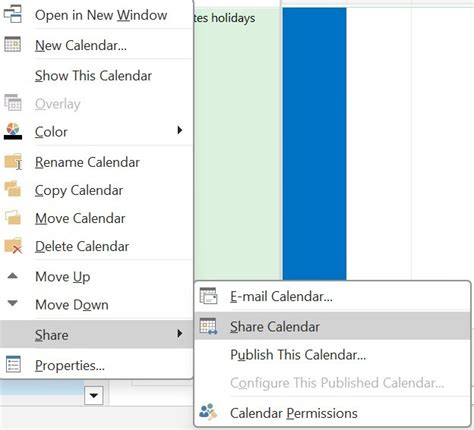Click the Open in New Window icon
The width and height of the screenshot is (474, 430).
[13, 14]
